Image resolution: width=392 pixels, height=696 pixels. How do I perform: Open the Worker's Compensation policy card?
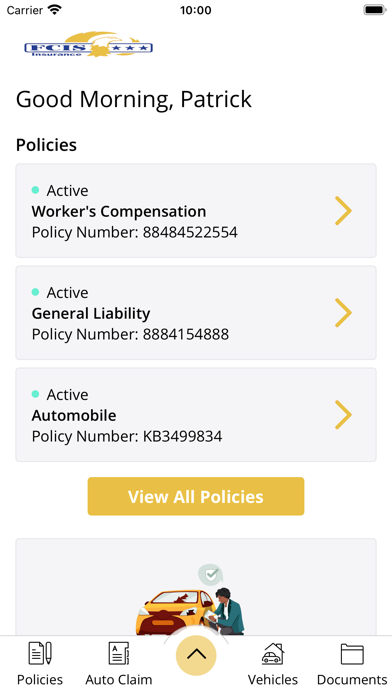[196, 211]
